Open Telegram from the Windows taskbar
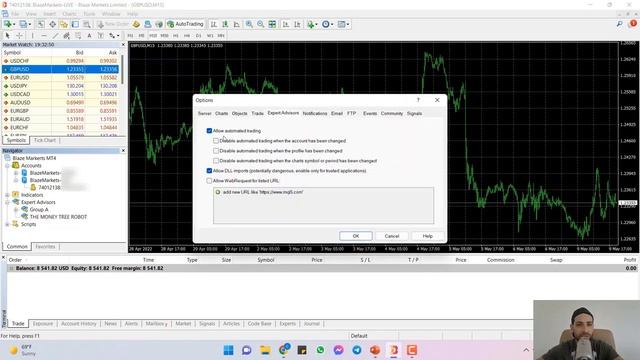The width and height of the screenshot is (640, 360). point(357,350)
